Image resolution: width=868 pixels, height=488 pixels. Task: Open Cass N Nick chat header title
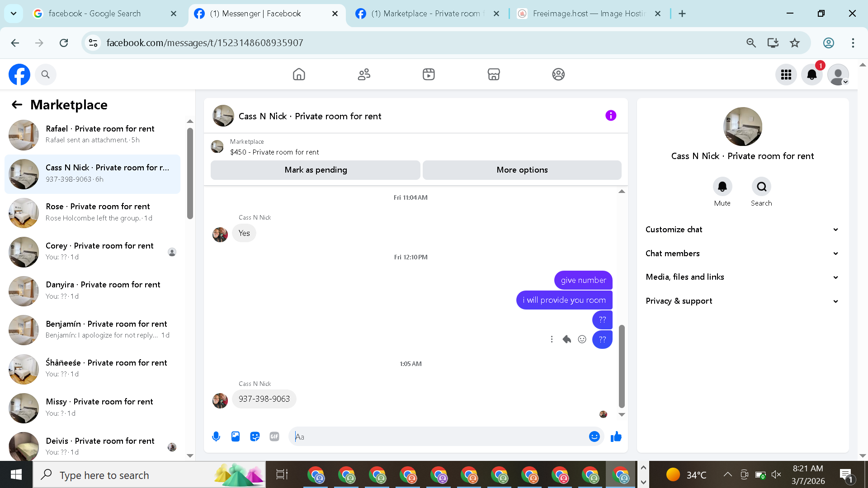coord(310,116)
